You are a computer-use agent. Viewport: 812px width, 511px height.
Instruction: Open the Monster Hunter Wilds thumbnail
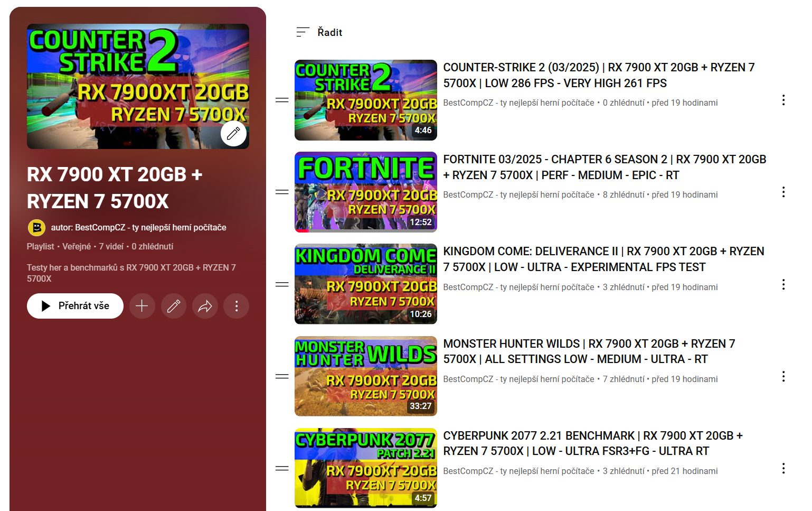pyautogui.click(x=366, y=376)
